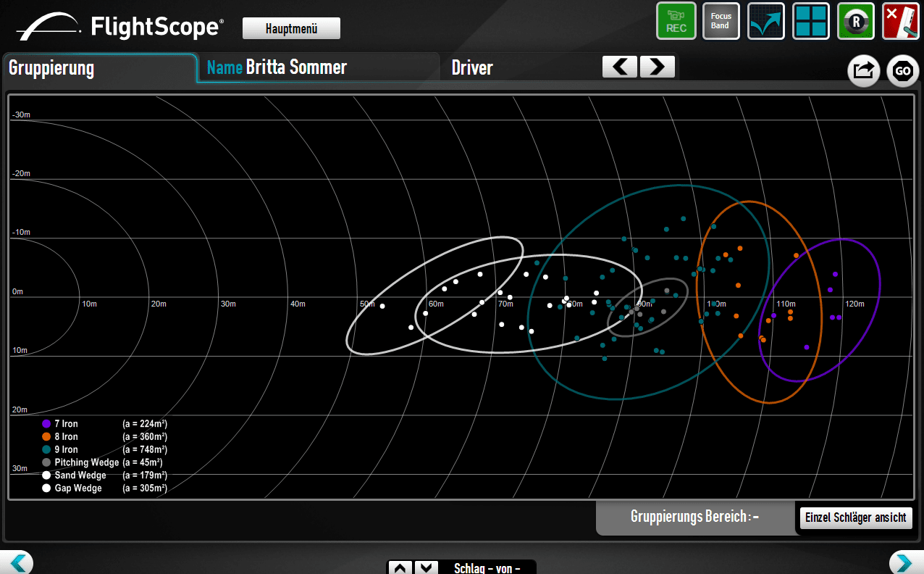The height and width of the screenshot is (574, 924).
Task: Select previous club with left arrow
Action: 620,67
